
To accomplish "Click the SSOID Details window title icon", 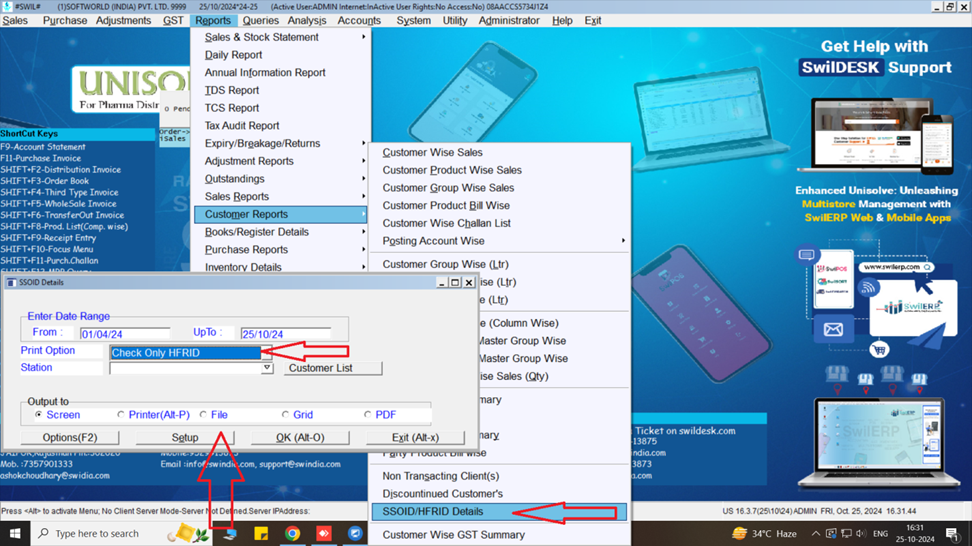I will tap(11, 283).
